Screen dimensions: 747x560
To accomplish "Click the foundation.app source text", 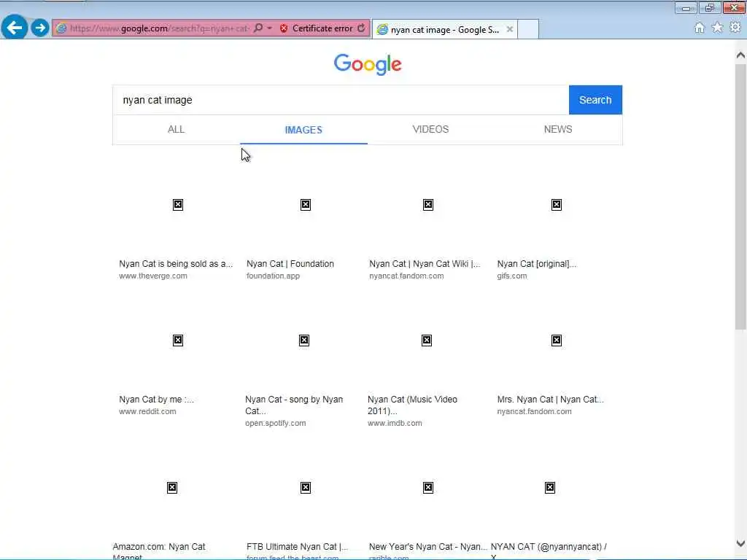I will pos(273,276).
